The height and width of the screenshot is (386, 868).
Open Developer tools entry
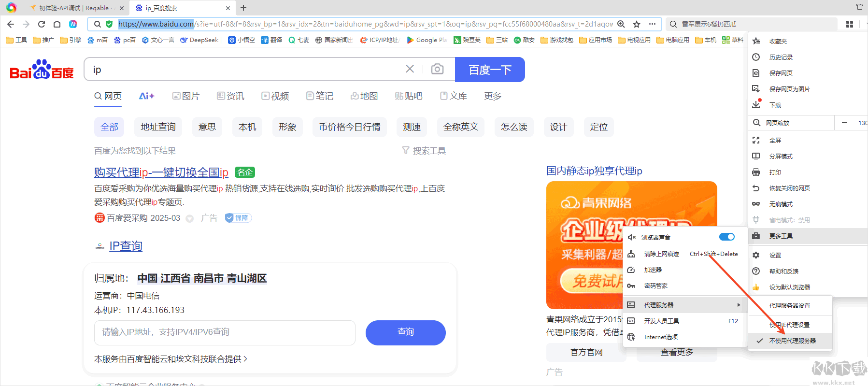pos(685,321)
